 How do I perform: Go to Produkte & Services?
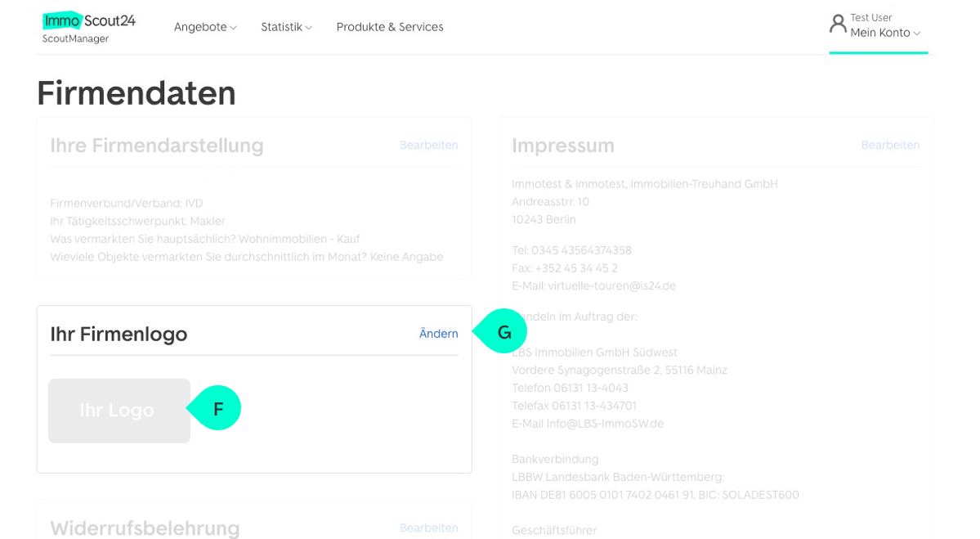390,27
